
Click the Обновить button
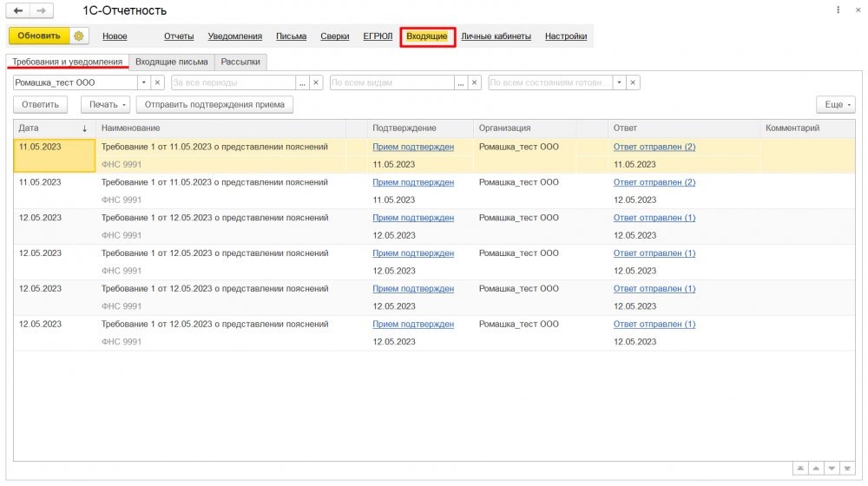[x=39, y=36]
